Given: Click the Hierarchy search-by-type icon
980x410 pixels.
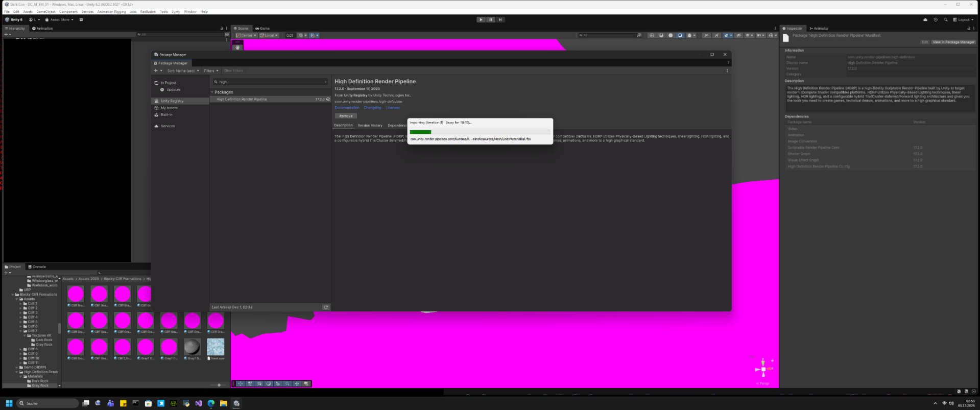Looking at the screenshot, I should [x=227, y=35].
